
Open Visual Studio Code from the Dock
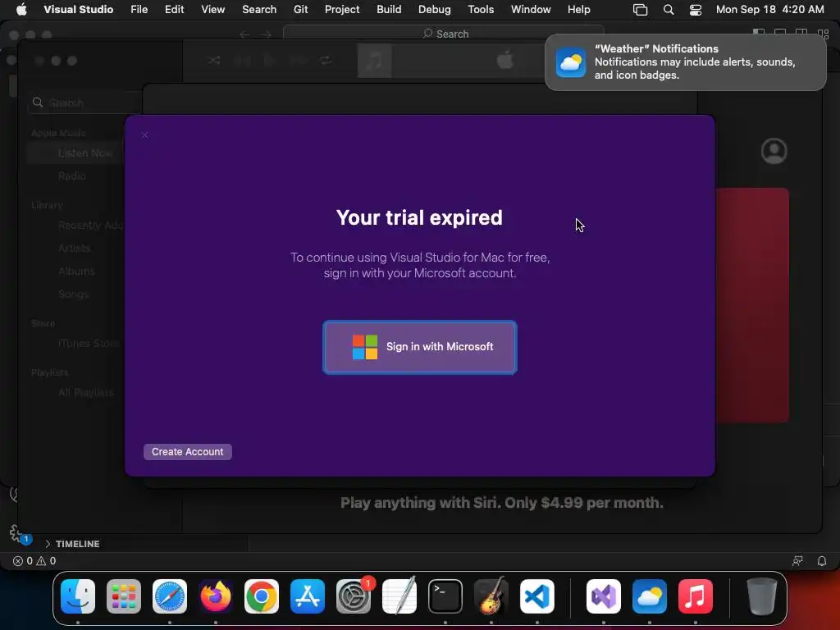pos(537,596)
